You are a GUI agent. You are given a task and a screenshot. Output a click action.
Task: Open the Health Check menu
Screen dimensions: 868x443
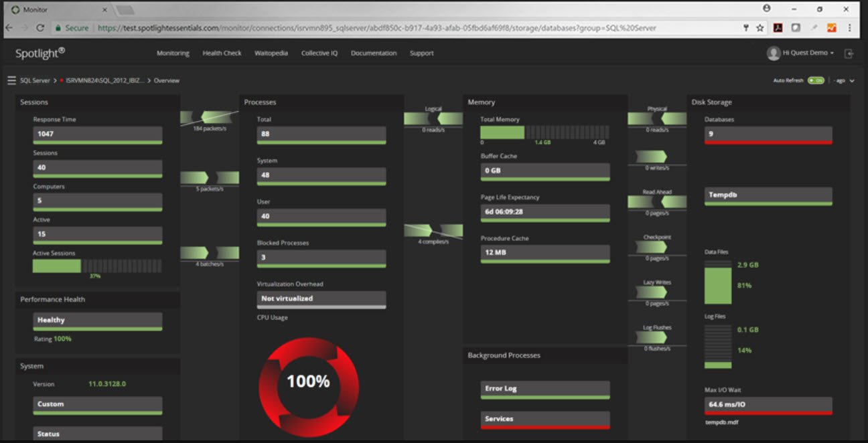click(222, 54)
